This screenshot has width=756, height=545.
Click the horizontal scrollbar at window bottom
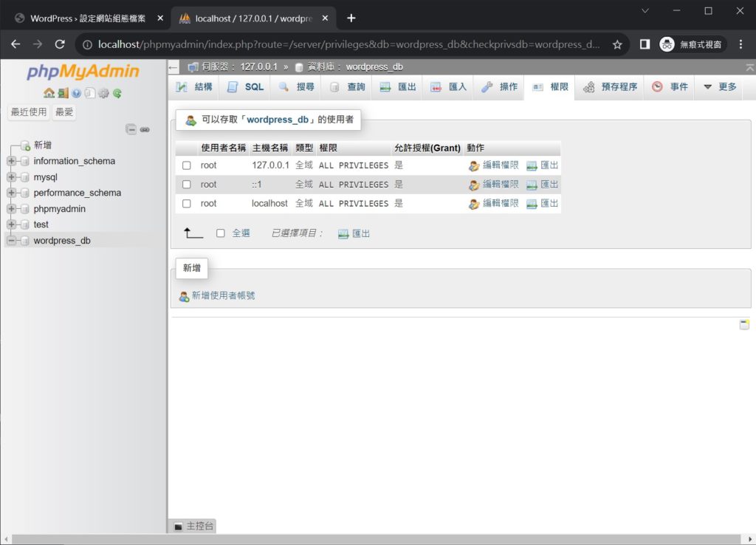[x=376, y=539]
